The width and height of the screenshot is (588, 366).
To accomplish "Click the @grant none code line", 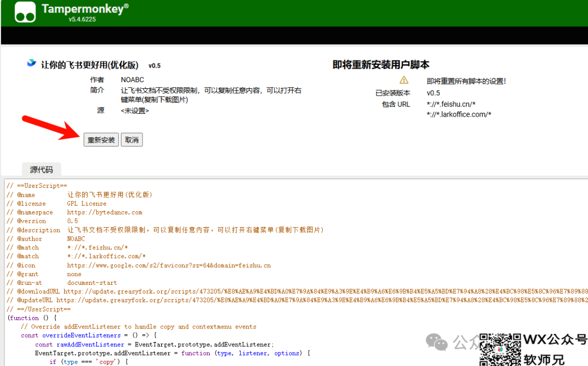I will (x=44, y=274).
